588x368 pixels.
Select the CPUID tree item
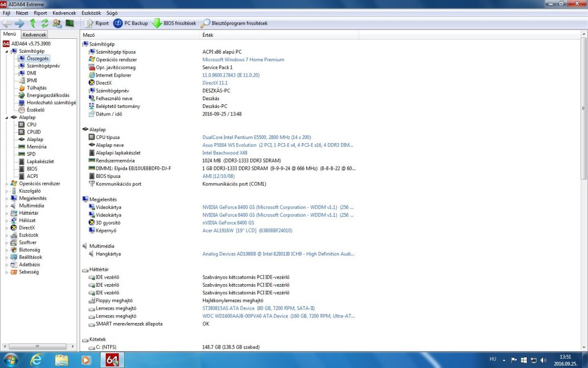click(x=34, y=132)
